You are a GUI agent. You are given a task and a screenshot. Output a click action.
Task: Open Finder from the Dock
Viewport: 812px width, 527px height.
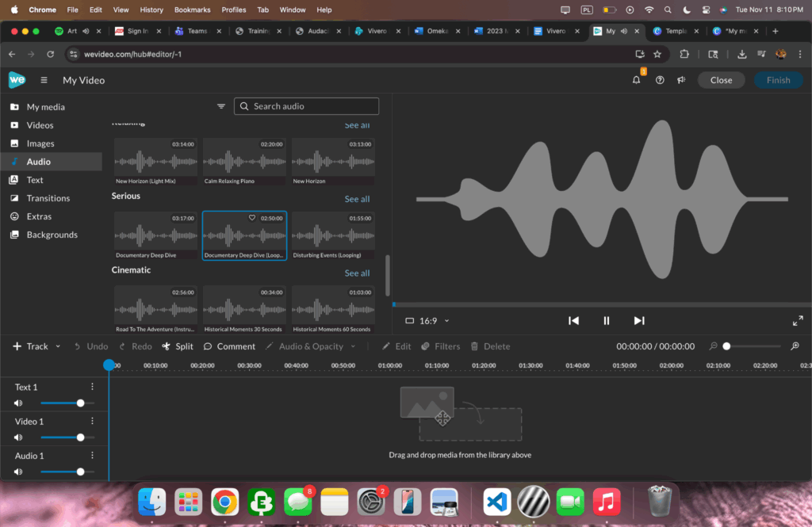(x=151, y=502)
